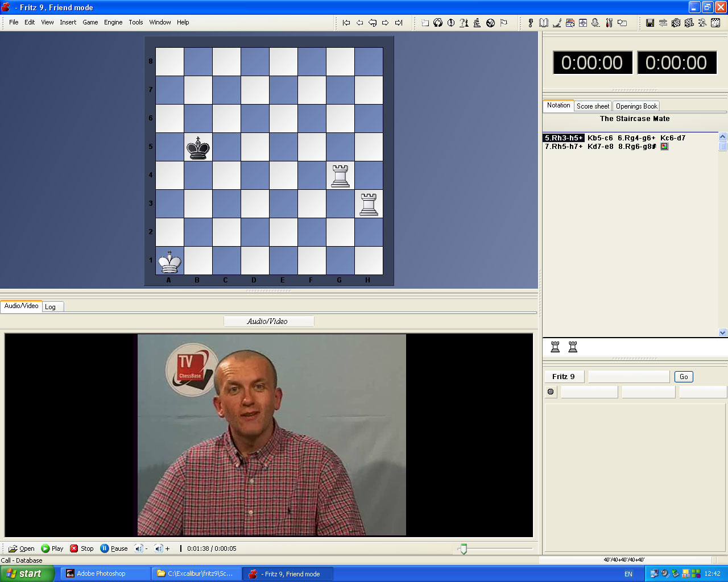Click the tools wrench options icon
728x582 pixels.
[609, 23]
